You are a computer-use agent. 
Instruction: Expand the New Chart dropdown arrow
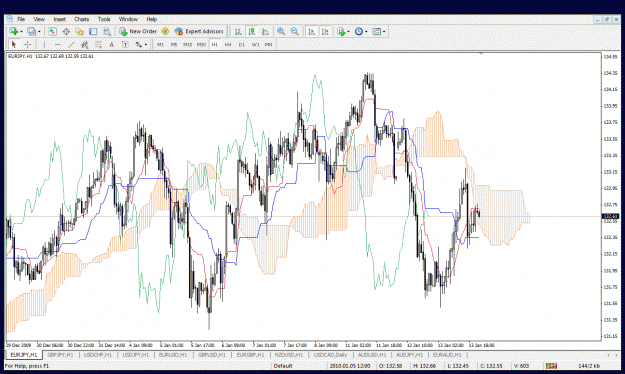pyautogui.click(x=21, y=31)
